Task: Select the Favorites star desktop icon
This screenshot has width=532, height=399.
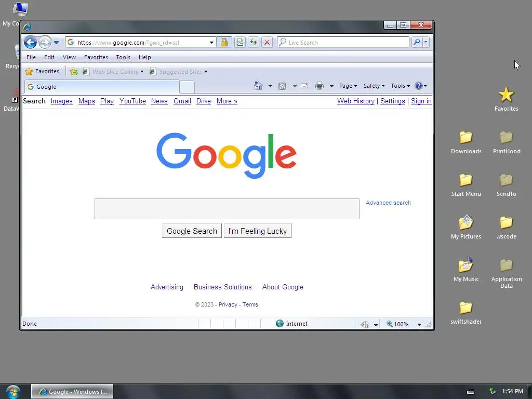Action: [x=506, y=99]
